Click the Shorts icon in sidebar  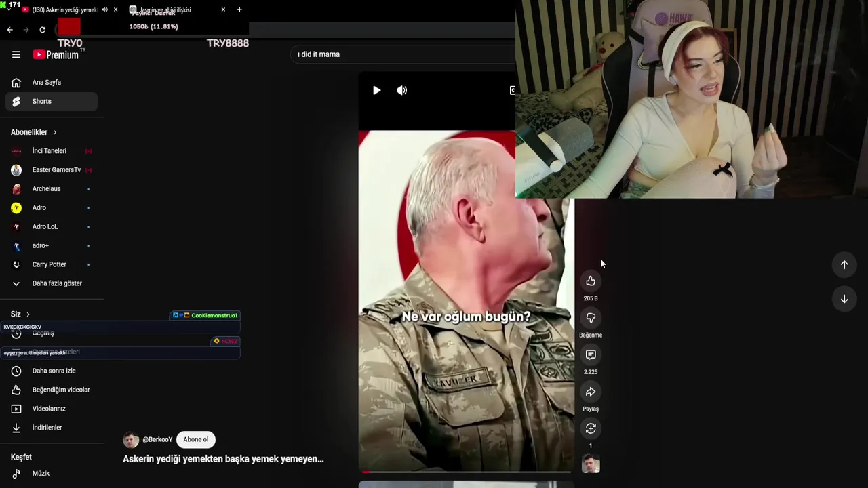pos(16,102)
